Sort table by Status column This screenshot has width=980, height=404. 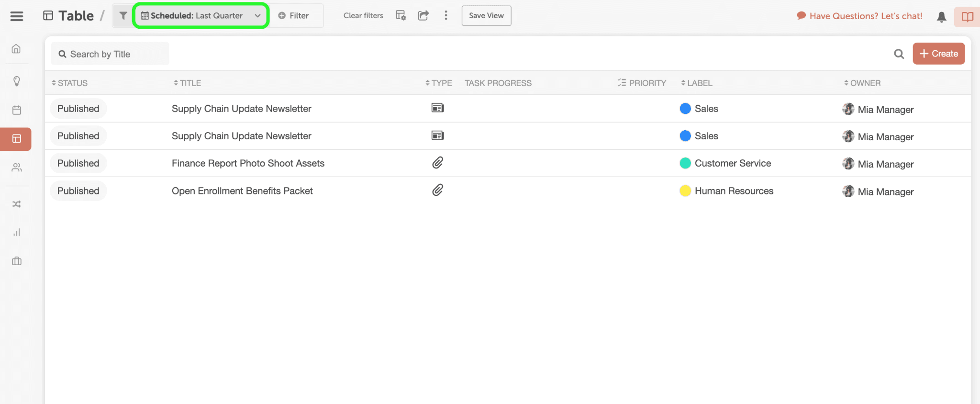point(70,83)
